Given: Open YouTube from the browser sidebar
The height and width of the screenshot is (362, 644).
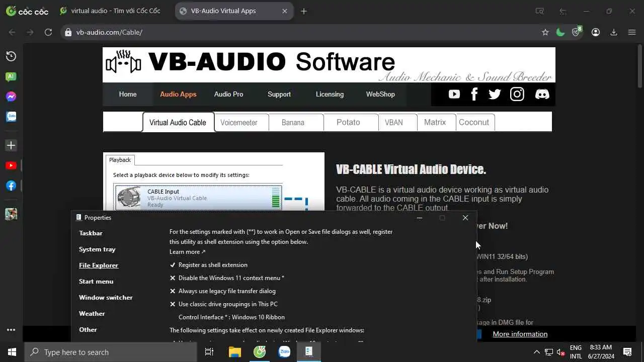Looking at the screenshot, I should point(11,165).
